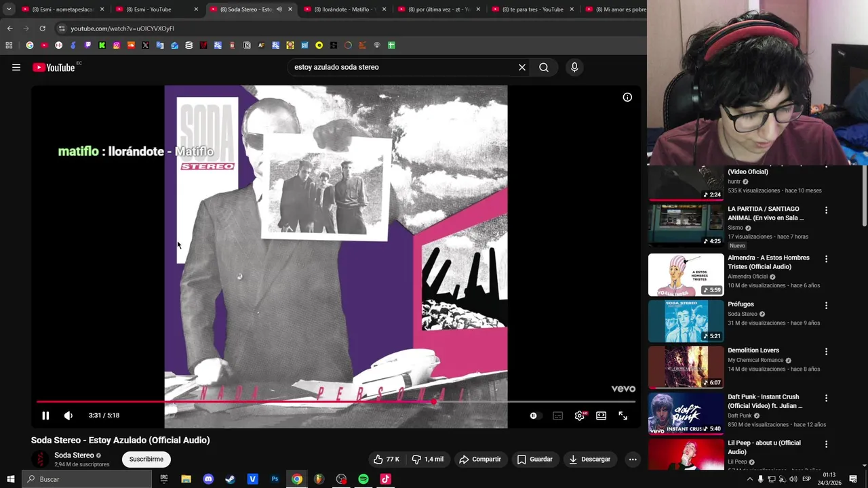868x488 pixels.
Task: Open the X (Twitter) bookmark icon
Action: [145, 45]
